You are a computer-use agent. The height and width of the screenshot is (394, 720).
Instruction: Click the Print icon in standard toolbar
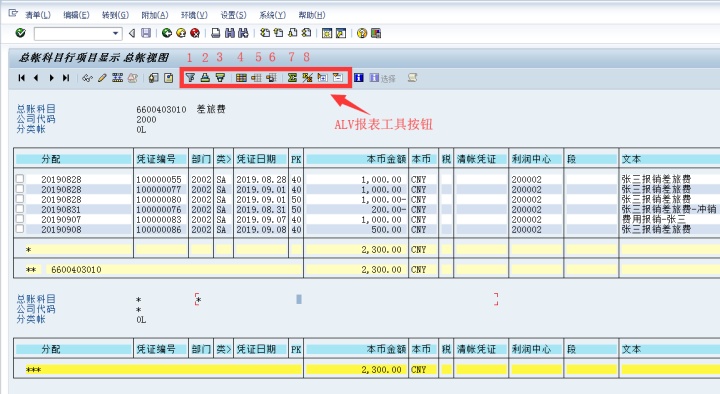[x=215, y=33]
